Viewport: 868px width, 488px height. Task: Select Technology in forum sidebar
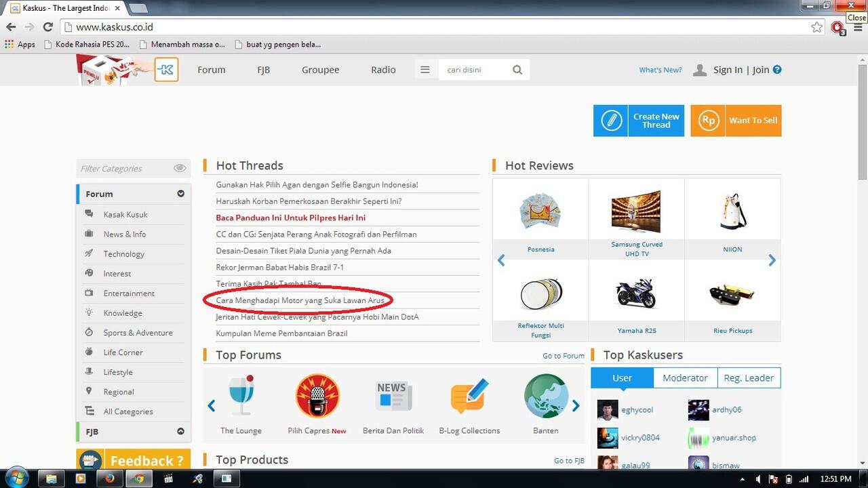[x=124, y=254]
